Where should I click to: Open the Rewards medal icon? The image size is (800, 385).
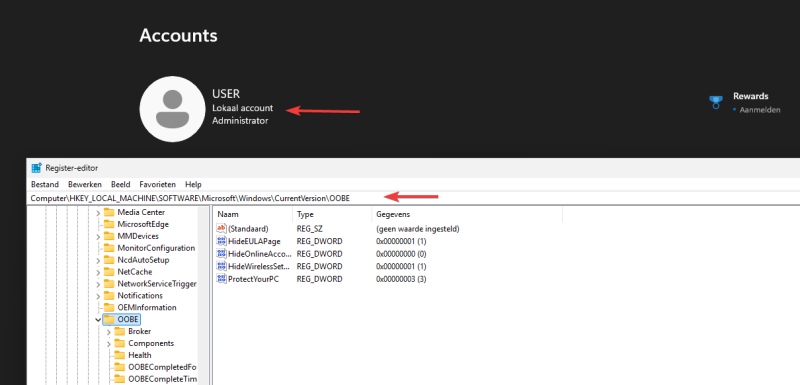(716, 102)
